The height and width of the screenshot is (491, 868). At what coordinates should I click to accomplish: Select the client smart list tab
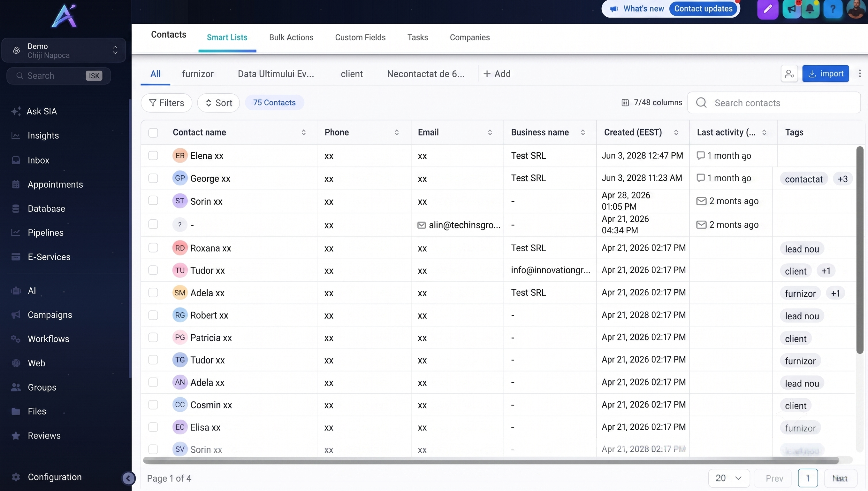pos(352,74)
